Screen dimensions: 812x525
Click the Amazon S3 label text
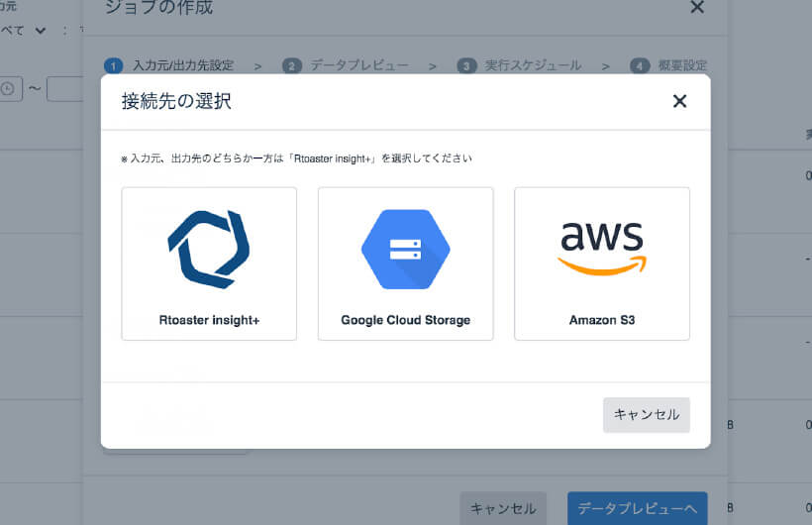point(602,320)
